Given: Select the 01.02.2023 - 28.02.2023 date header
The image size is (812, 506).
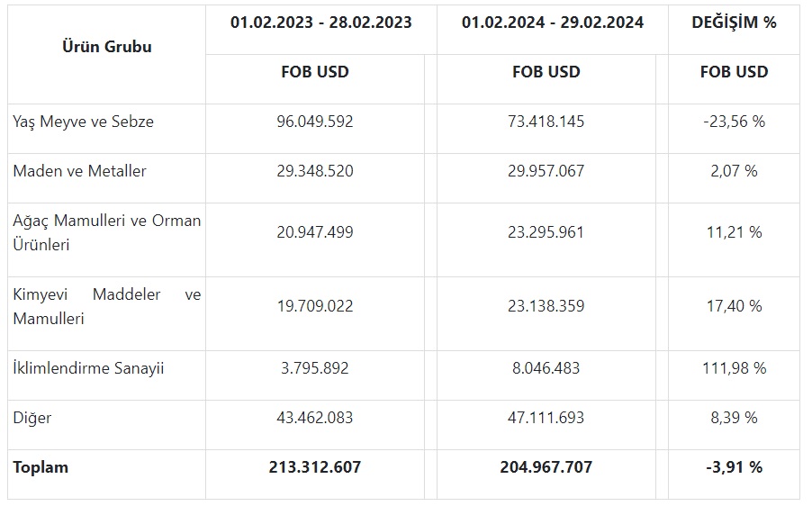Looking at the screenshot, I should point(321,23).
